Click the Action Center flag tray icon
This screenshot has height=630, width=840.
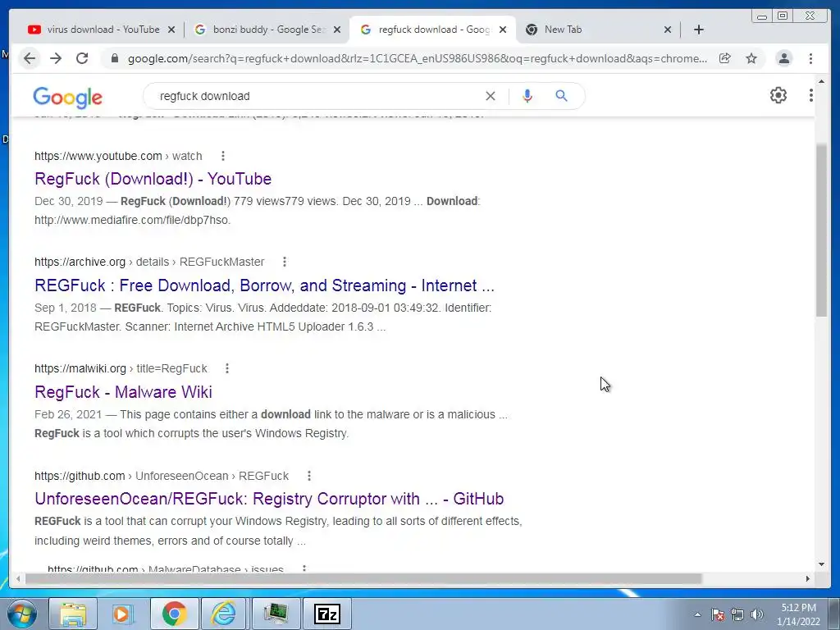718,614
